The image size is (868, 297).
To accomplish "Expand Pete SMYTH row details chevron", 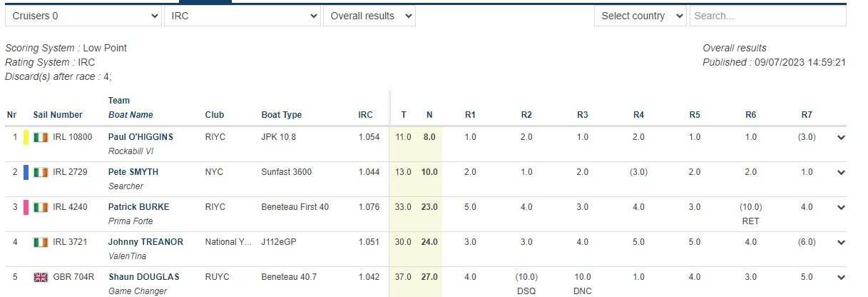I will click(x=841, y=173).
